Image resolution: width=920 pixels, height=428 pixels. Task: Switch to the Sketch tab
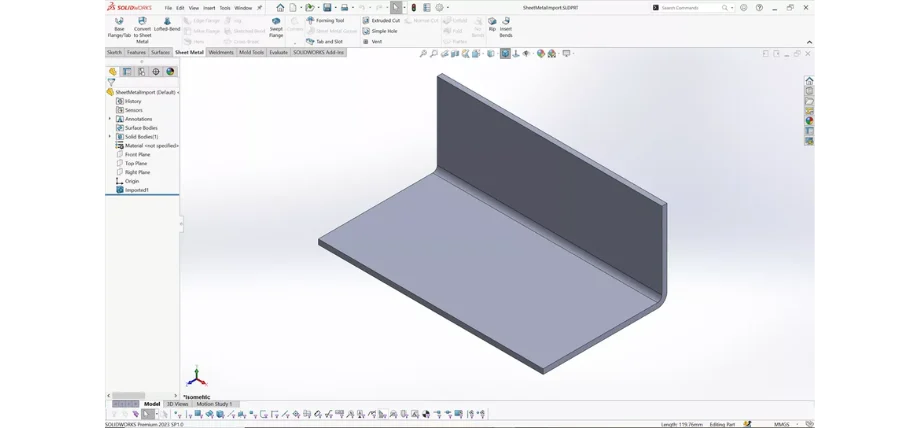click(114, 52)
